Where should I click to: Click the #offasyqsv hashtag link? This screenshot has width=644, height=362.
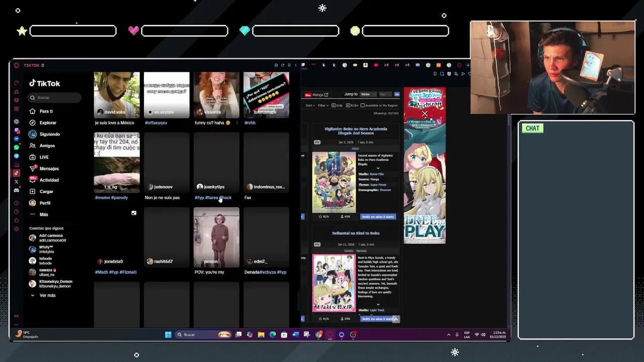(156, 123)
